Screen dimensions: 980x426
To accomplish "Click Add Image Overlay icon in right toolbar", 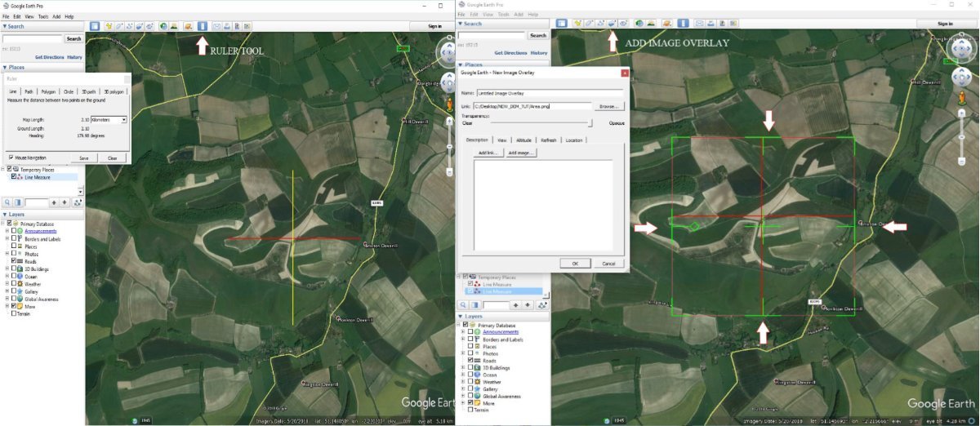I will 612,24.
